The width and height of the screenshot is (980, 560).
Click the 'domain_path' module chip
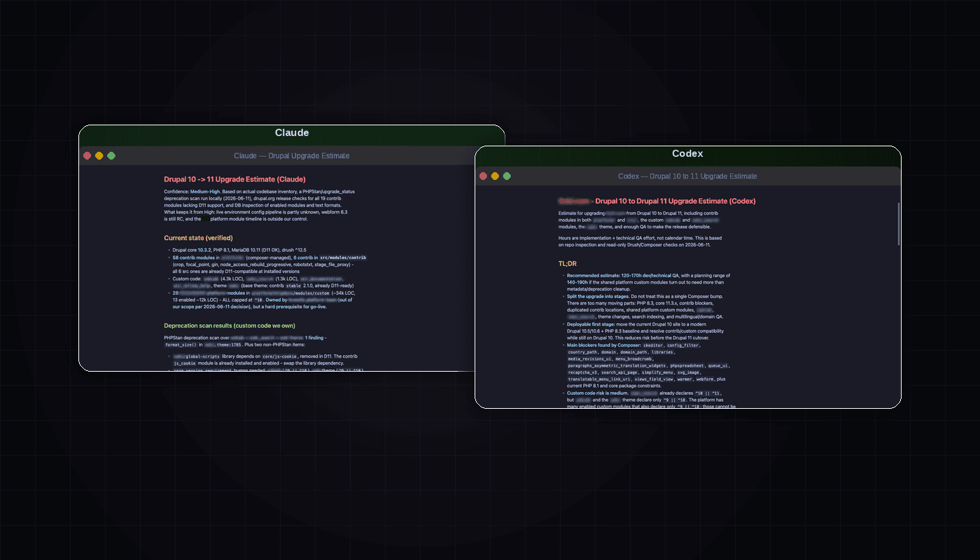point(634,352)
